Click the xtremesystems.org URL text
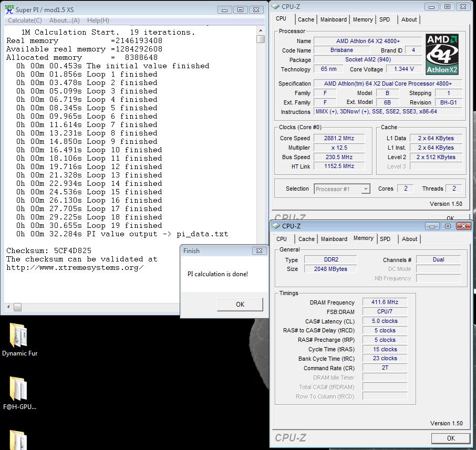Screen dimensions: 476x450 click(75, 268)
